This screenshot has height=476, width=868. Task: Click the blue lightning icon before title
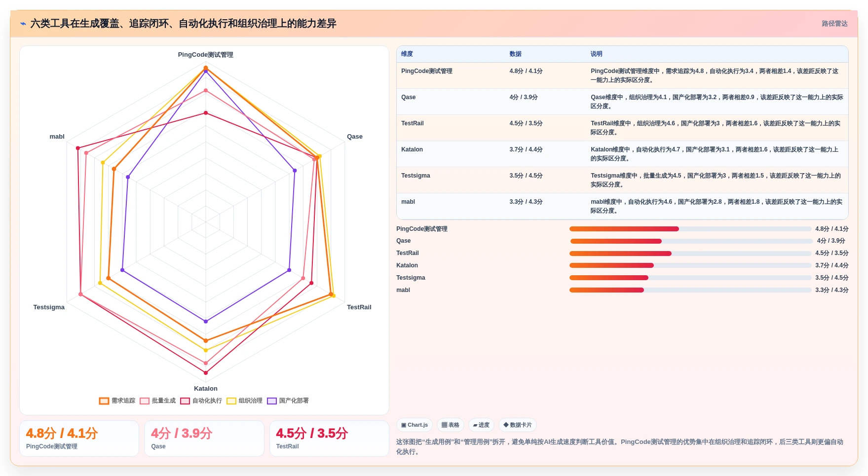pyautogui.click(x=23, y=24)
